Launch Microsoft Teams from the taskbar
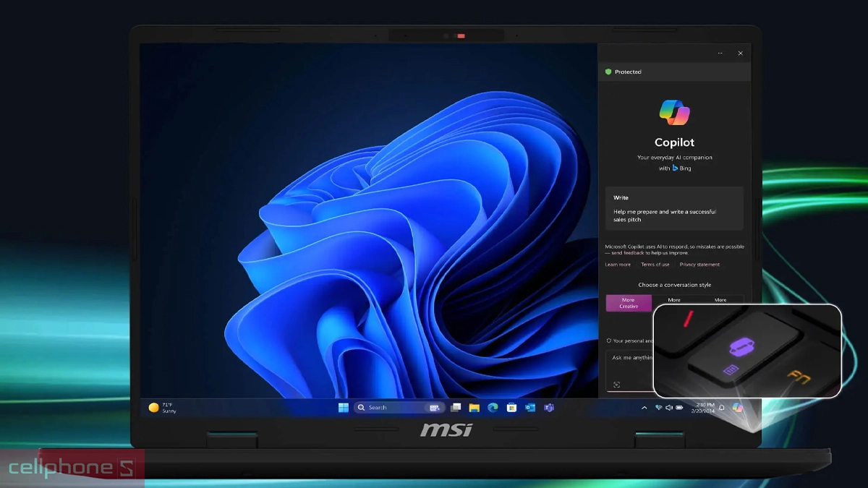This screenshot has height=488, width=868. point(549,408)
